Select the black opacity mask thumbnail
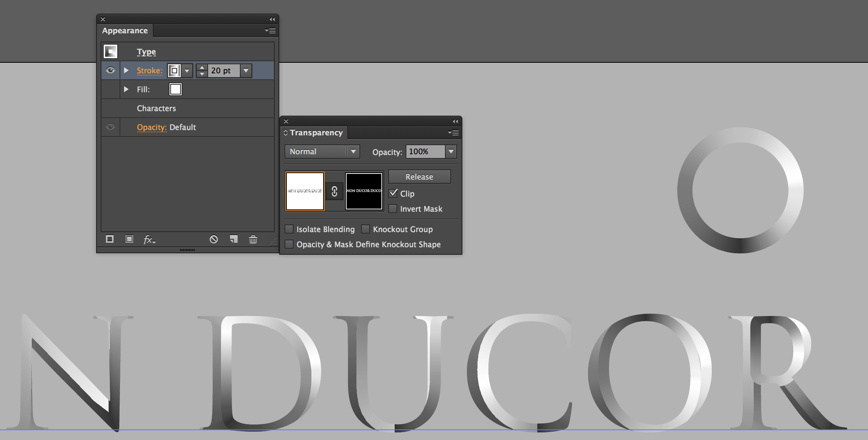 [364, 191]
